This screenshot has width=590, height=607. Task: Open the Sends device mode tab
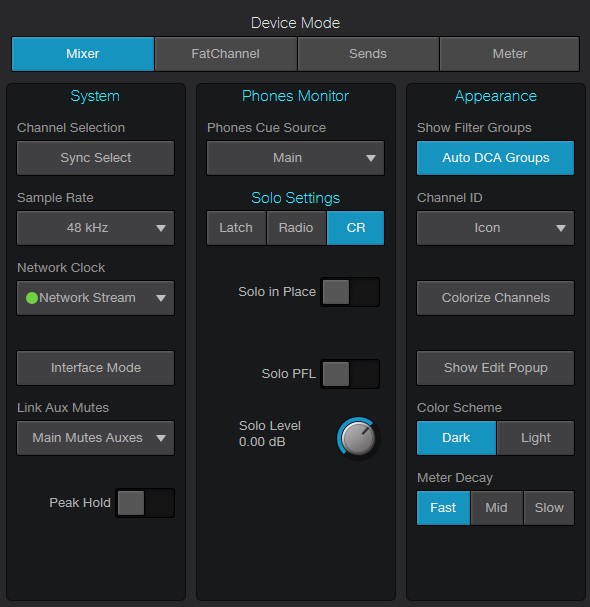(x=368, y=54)
